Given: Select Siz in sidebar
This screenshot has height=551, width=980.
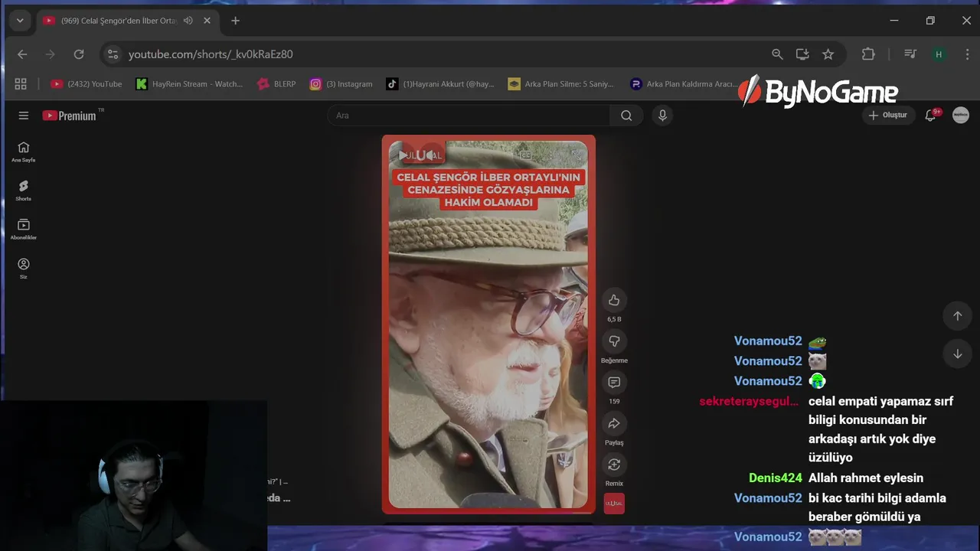Looking at the screenshot, I should click(x=24, y=269).
